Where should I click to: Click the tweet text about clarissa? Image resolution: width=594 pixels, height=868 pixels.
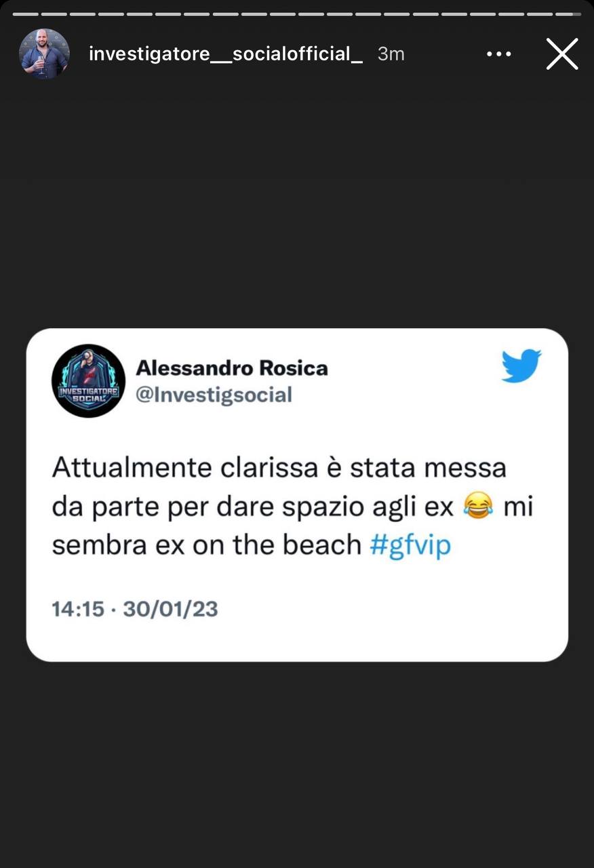pos(292,507)
